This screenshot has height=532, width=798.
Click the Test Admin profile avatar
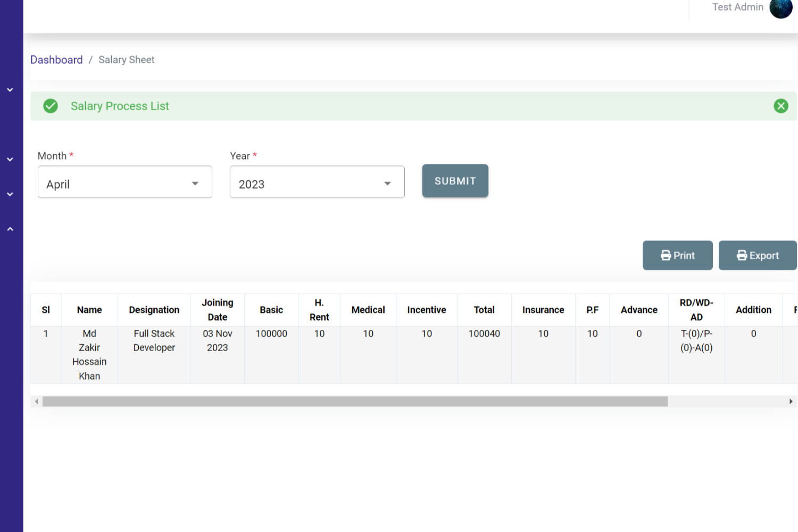point(780,7)
